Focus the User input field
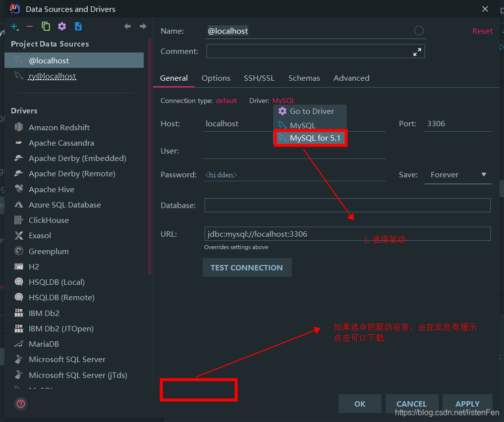 point(294,151)
